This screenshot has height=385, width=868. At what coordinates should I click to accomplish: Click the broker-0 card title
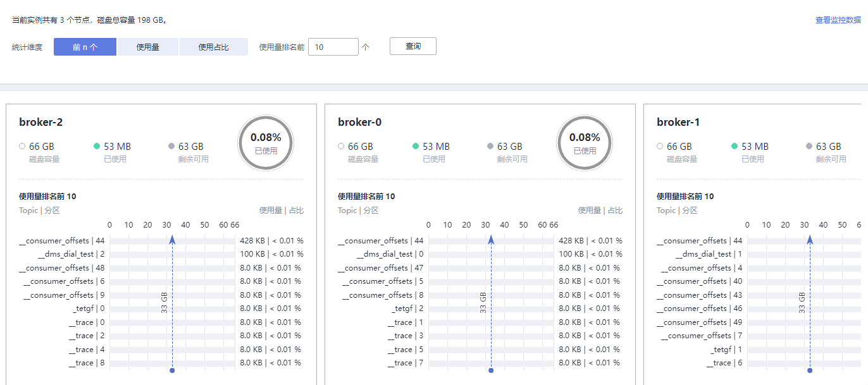(360, 122)
